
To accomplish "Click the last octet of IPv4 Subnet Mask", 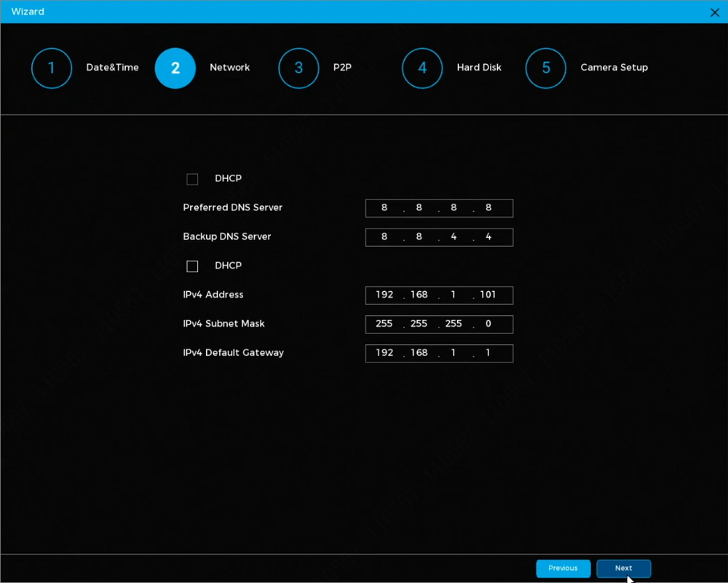I will (488, 324).
